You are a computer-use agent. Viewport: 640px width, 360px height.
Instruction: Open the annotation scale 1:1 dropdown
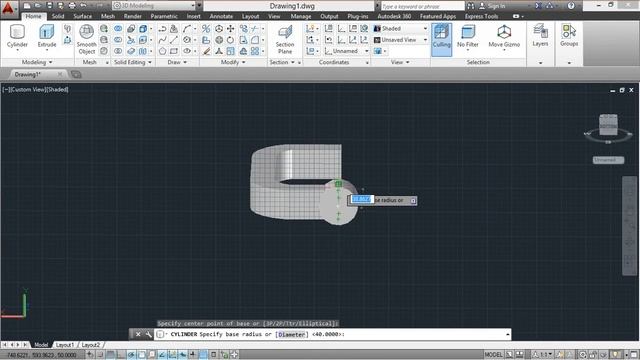point(544,355)
